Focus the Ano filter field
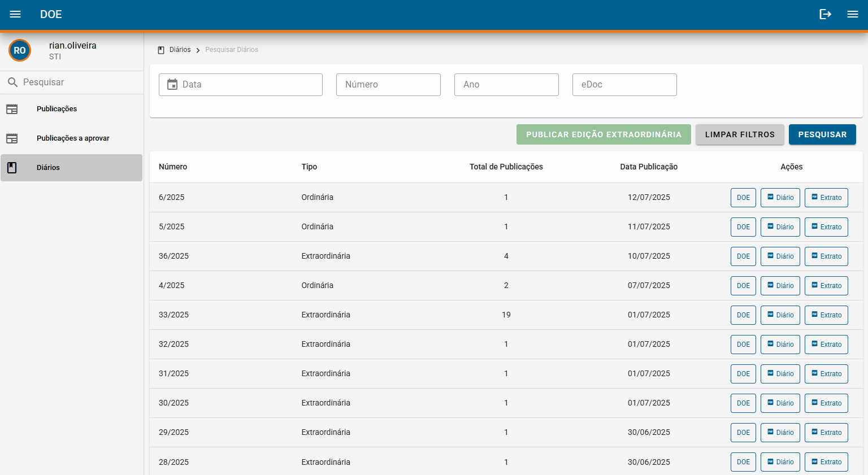The image size is (868, 475). click(x=506, y=85)
